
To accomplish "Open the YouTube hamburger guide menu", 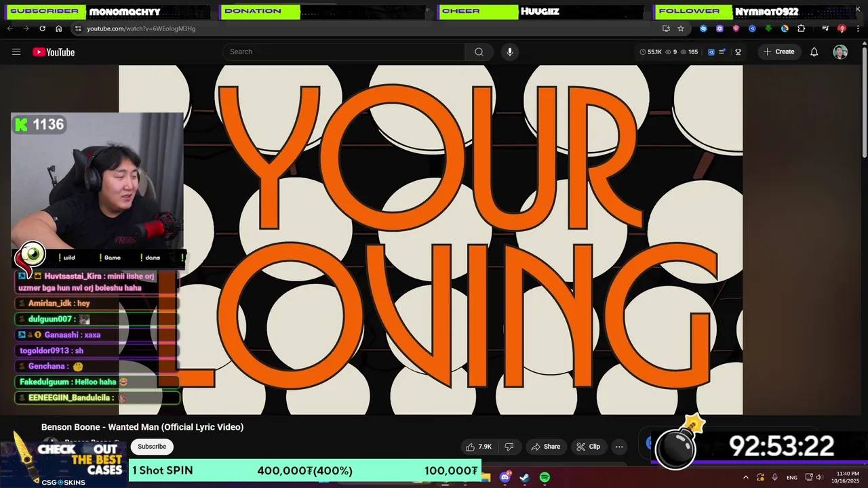I will (x=16, y=52).
